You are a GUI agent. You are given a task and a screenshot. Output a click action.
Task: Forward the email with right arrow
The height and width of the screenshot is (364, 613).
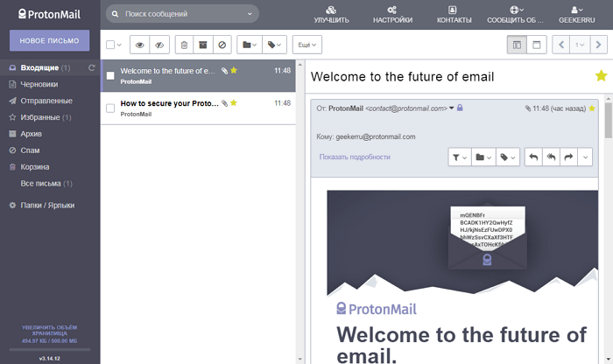pos(568,157)
